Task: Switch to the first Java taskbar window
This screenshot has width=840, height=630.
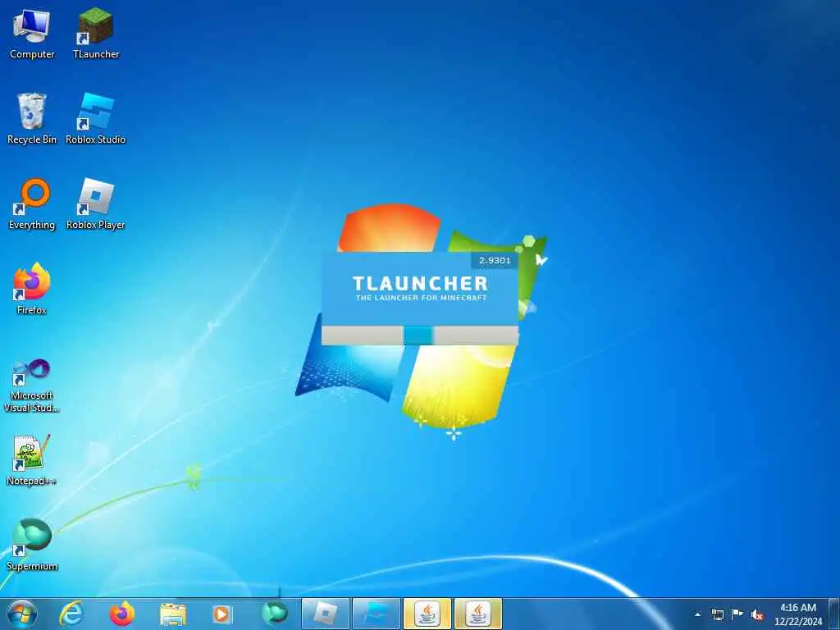Action: (x=427, y=614)
